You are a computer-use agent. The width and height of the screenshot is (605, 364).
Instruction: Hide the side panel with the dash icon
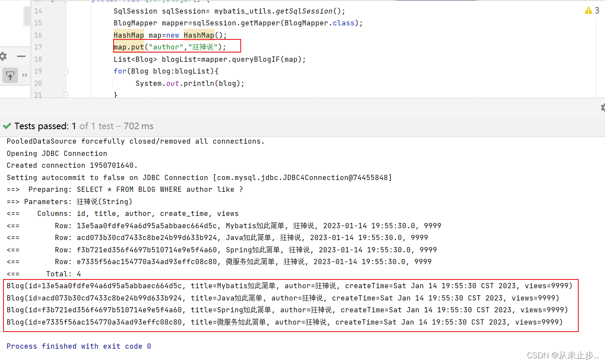pos(21,57)
